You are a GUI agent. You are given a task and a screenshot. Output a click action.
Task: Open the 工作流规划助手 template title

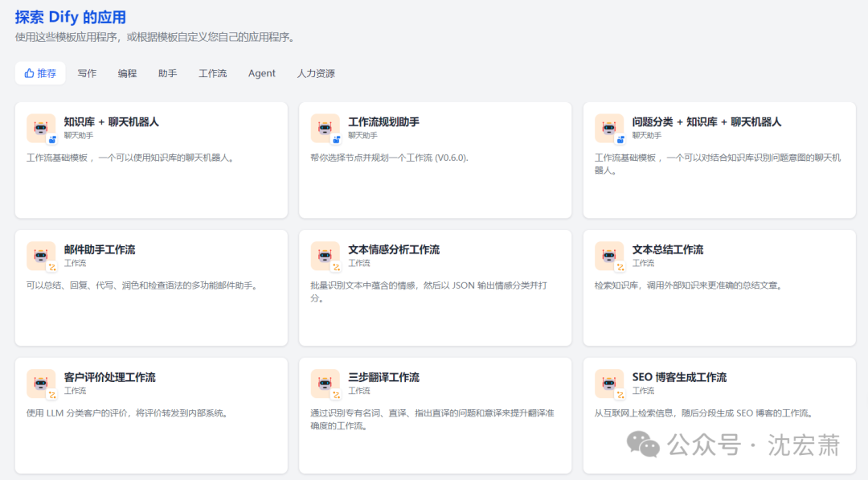coord(383,121)
